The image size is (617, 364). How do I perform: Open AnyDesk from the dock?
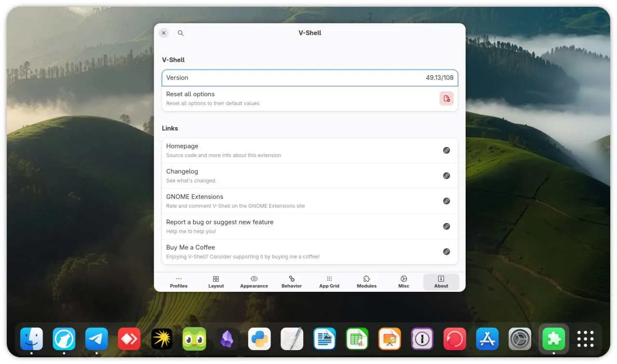click(x=129, y=339)
